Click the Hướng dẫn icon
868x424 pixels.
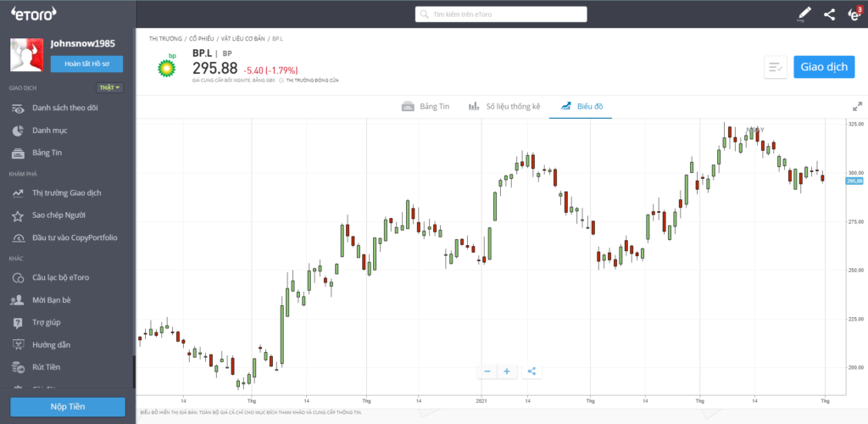coord(18,345)
